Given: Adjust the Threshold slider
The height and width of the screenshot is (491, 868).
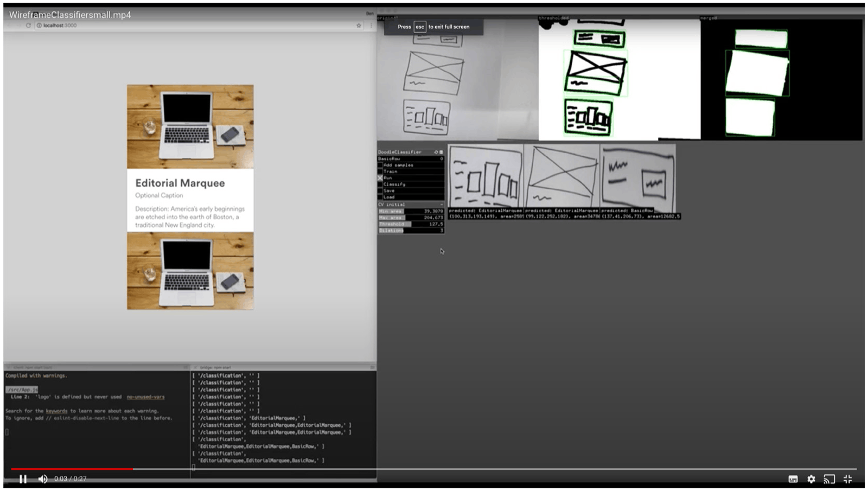Looking at the screenshot, I should (x=411, y=224).
